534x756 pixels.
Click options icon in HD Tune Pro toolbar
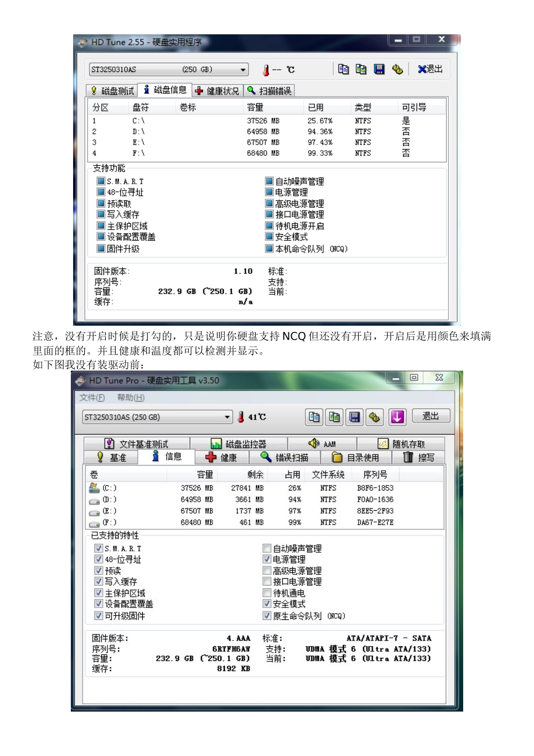pos(374,417)
